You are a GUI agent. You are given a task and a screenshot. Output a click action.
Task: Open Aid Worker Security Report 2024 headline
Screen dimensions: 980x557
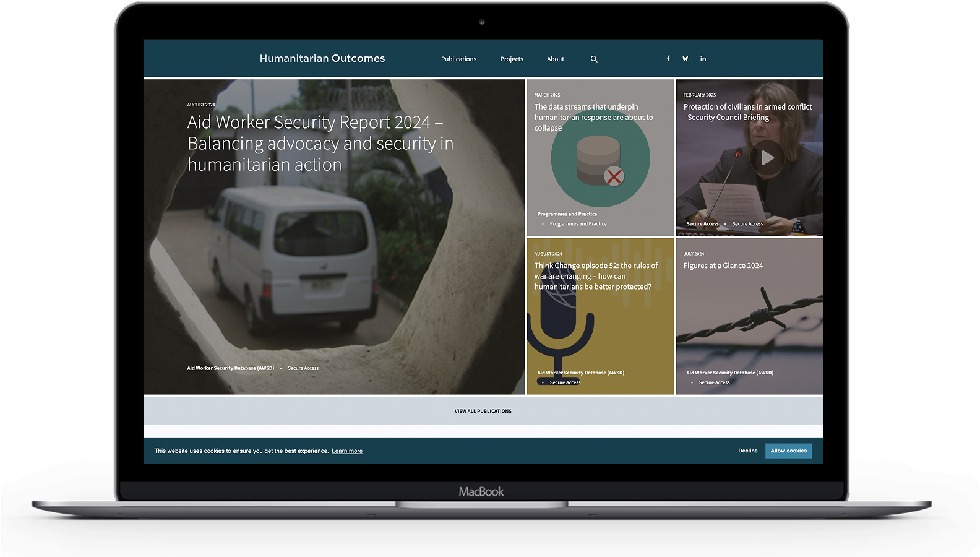(320, 144)
